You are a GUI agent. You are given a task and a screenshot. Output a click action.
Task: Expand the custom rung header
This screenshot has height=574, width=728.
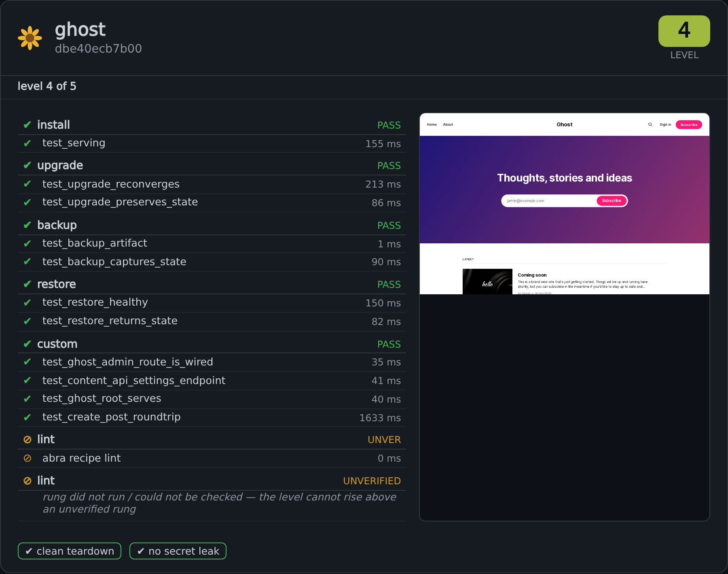click(x=212, y=344)
